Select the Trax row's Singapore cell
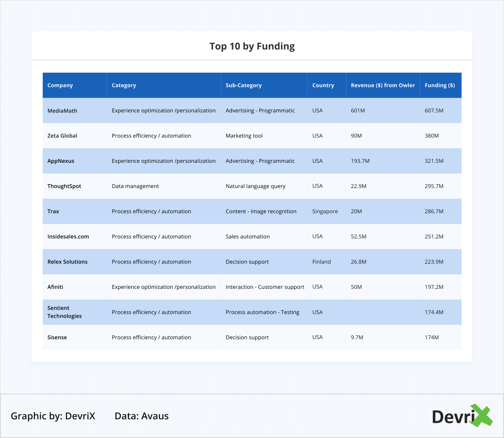This screenshot has height=438, width=504. click(x=325, y=211)
